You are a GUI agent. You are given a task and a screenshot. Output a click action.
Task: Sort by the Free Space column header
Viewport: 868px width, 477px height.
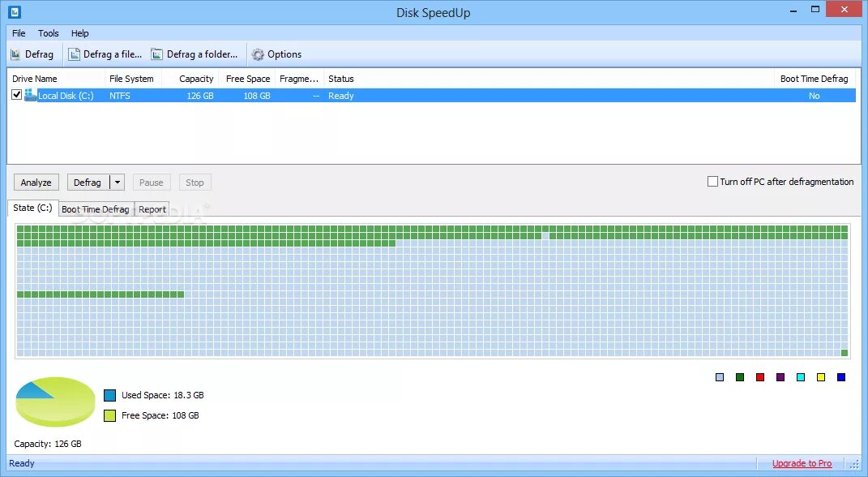point(247,79)
